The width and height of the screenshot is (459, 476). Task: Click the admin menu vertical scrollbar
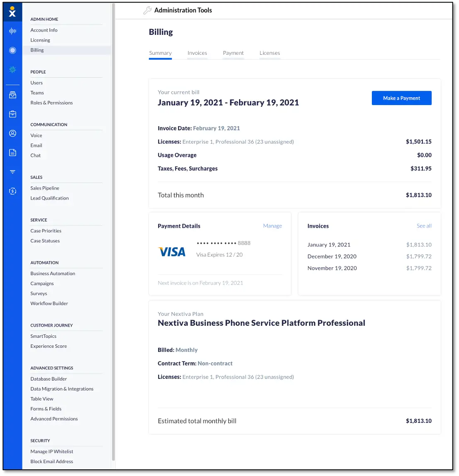point(113,232)
